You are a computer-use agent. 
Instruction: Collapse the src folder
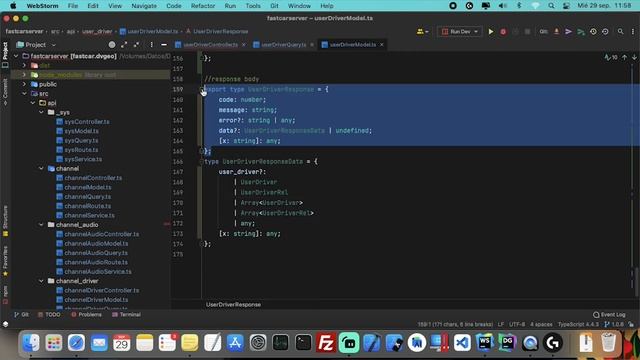[x=24, y=93]
